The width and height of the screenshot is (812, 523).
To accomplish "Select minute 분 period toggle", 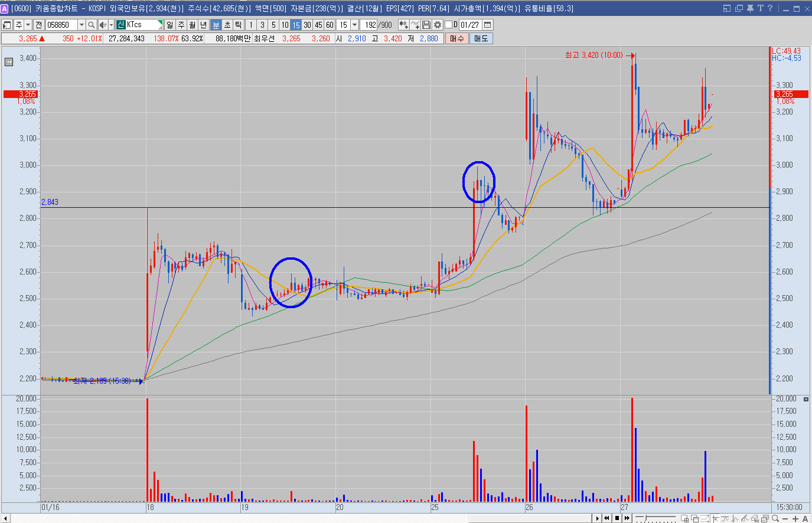I will pos(216,25).
